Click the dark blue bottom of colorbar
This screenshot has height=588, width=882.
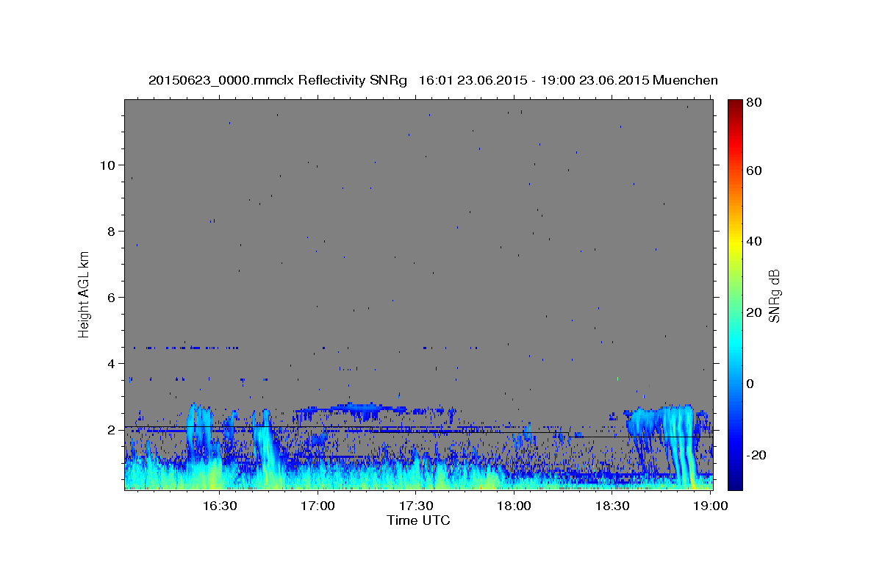coord(735,481)
